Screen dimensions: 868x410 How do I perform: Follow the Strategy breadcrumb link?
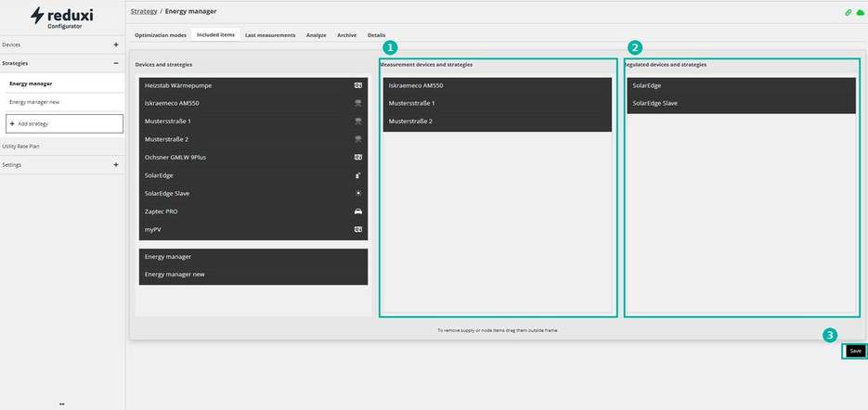[144, 11]
